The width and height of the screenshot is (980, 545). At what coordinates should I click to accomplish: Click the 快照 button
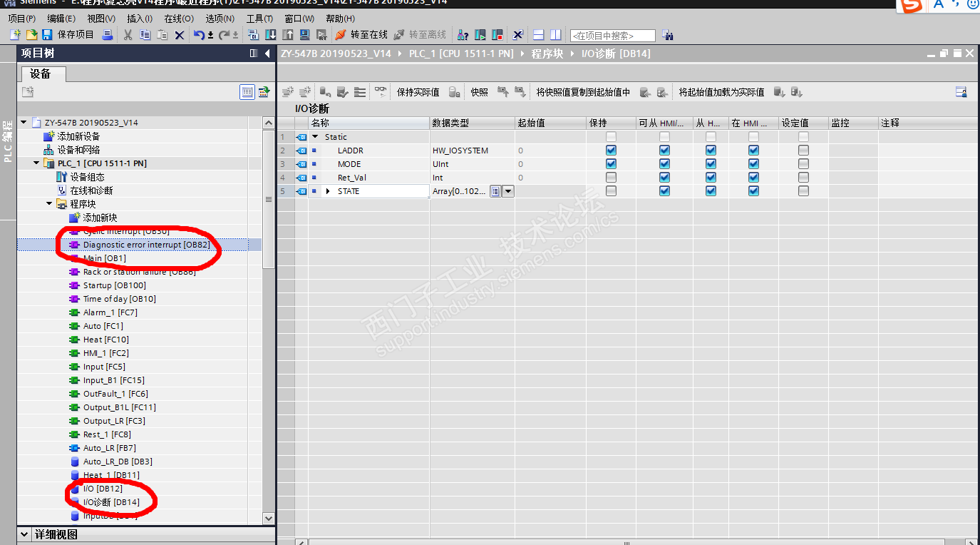[x=479, y=92]
